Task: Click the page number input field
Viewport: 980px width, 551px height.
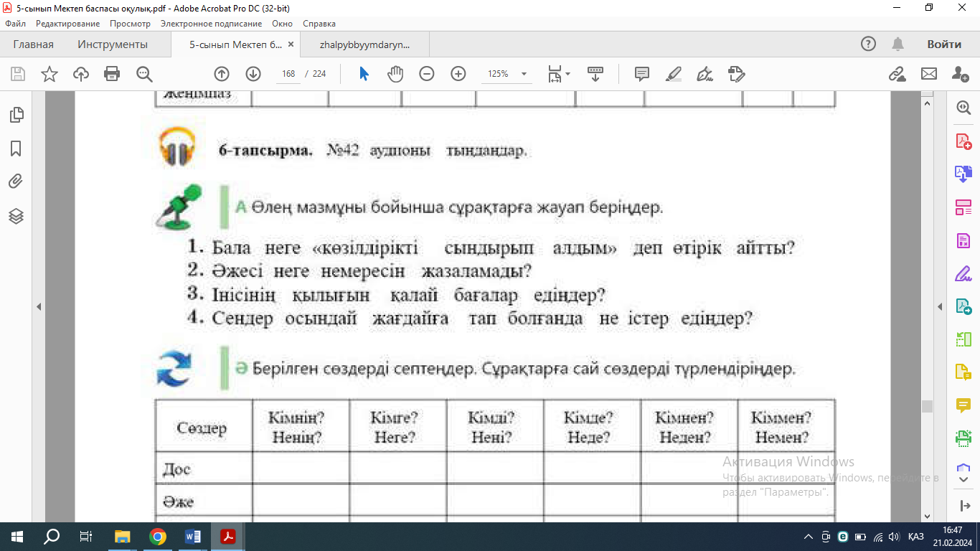Action: pyautogui.click(x=288, y=74)
